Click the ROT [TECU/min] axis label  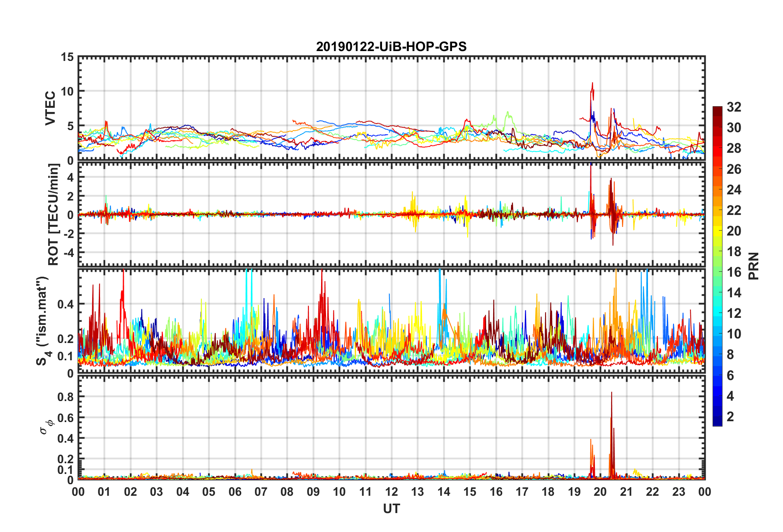tap(54, 214)
